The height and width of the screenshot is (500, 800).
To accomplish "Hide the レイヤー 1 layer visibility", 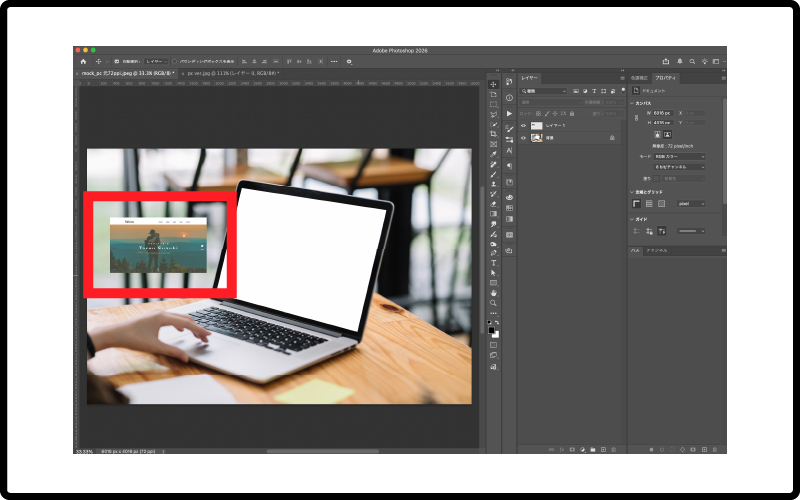I will coord(523,126).
